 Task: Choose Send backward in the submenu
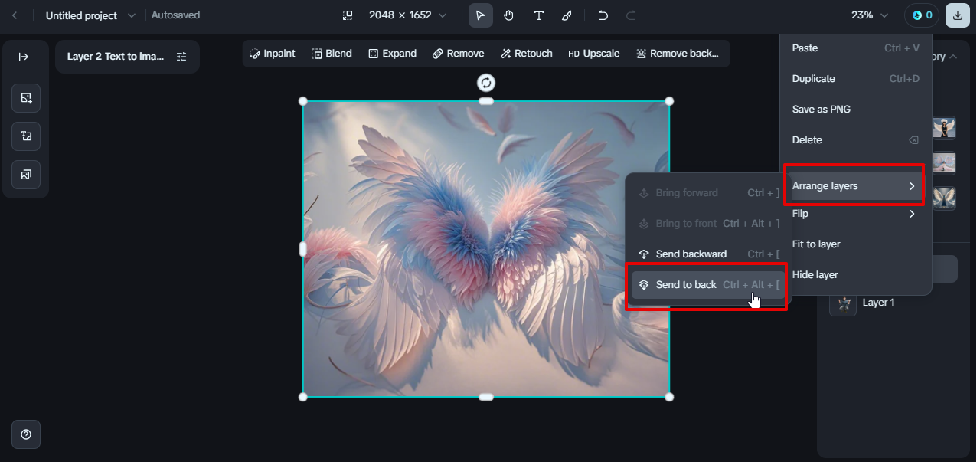pos(708,254)
